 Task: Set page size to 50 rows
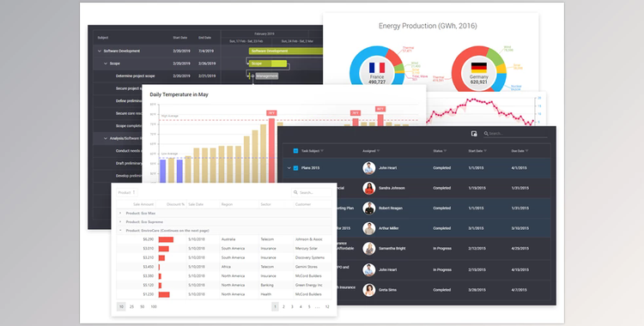(x=142, y=307)
